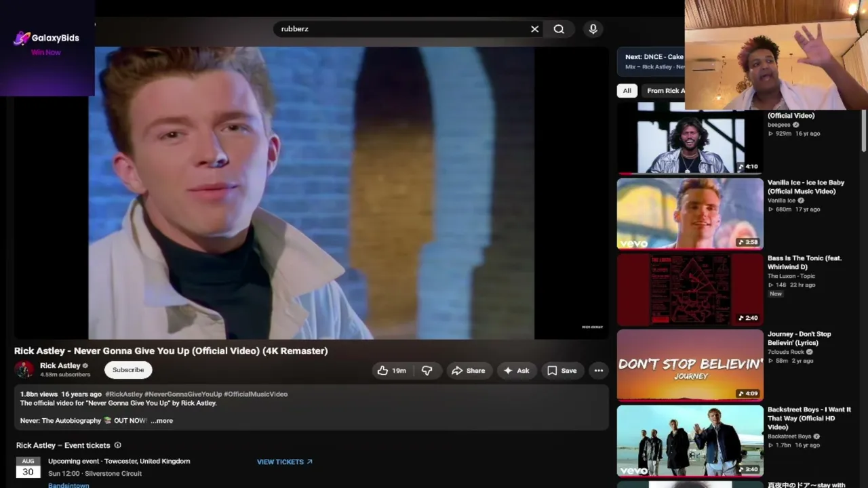This screenshot has height=488, width=868.
Task: Click the GalaxyBids rocket logo
Action: coord(22,38)
